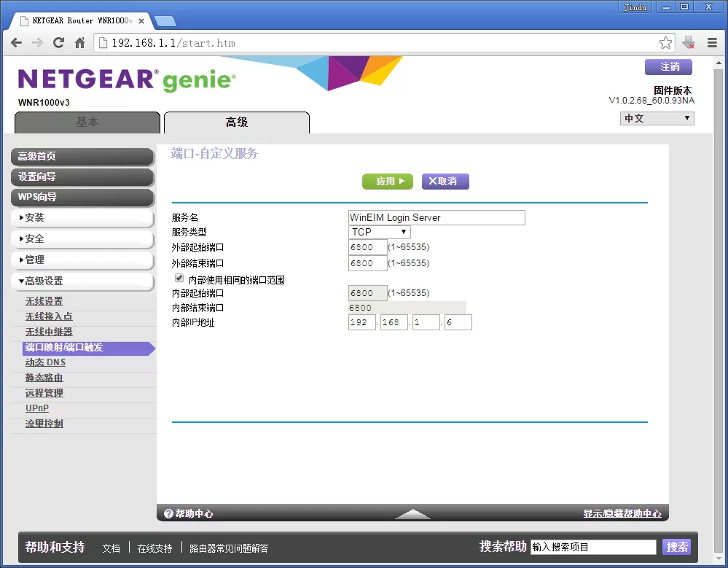The height and width of the screenshot is (568, 728).
Task: Click the 注销 logout button
Action: click(668, 67)
